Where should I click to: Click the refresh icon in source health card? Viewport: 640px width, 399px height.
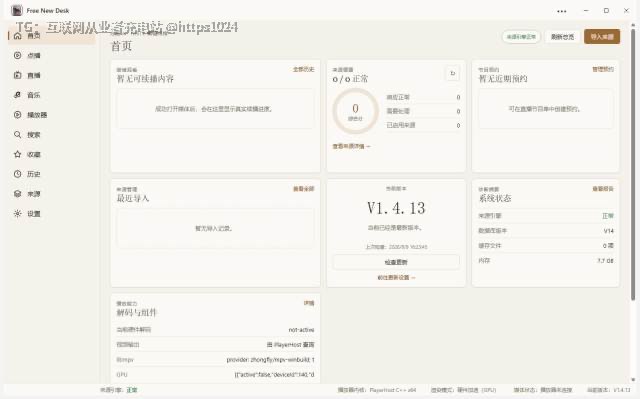tap(452, 73)
